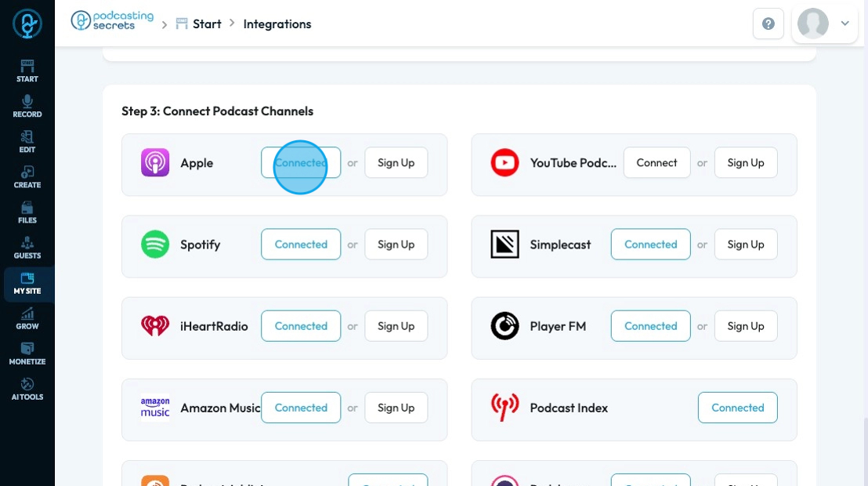Select My Site in the sidebar
868x486 pixels.
27,284
